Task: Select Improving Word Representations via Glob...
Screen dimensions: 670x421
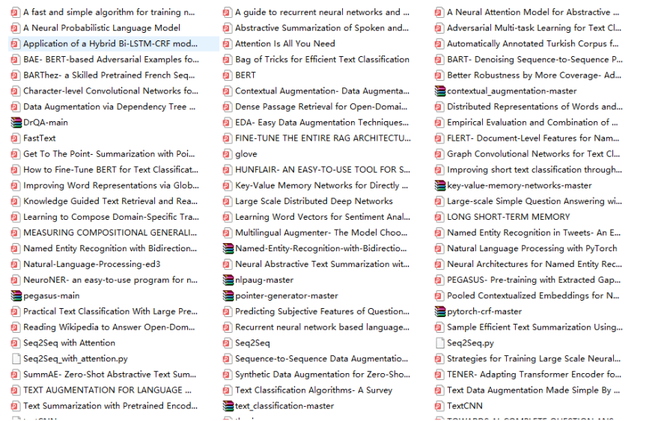Action: (111, 185)
